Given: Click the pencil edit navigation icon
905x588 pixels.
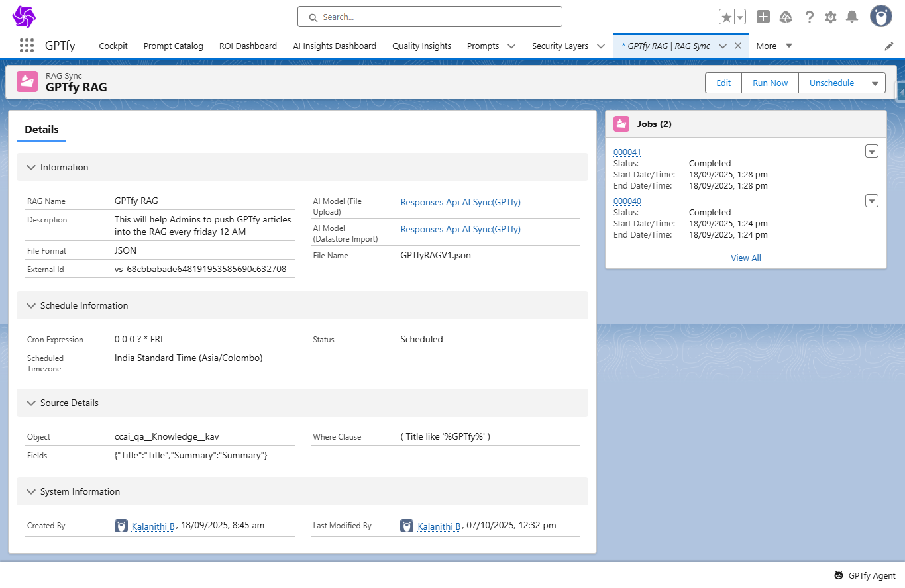Looking at the screenshot, I should [889, 46].
